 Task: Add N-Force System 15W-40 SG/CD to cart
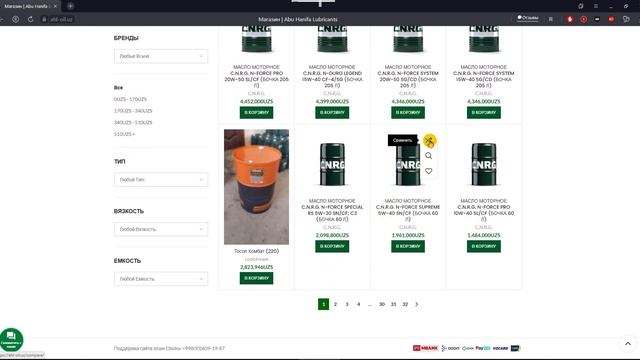click(484, 112)
